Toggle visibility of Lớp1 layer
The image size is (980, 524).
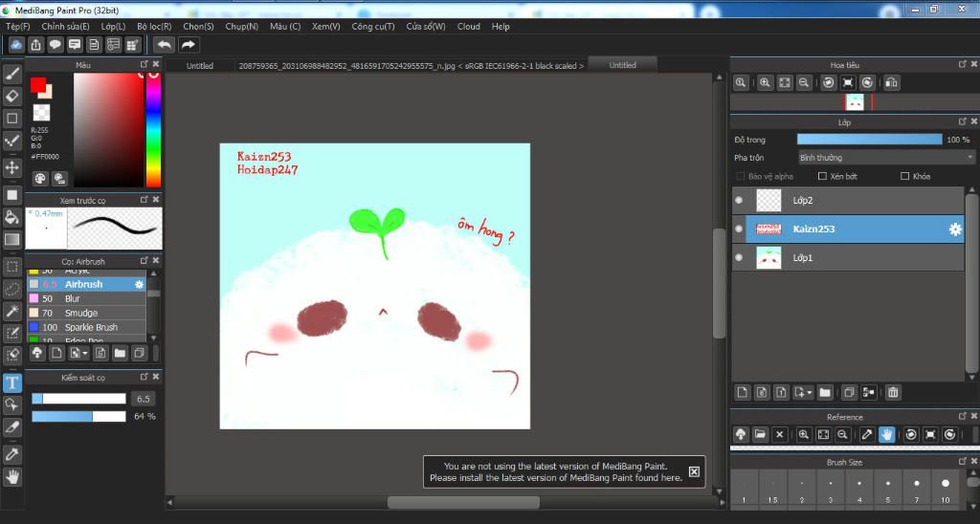pos(740,257)
